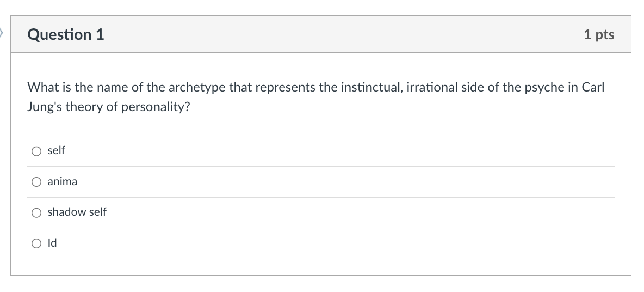Click "Jung's theory of personality?" text line
Viewport: 644px width, 292px height.
(x=109, y=107)
